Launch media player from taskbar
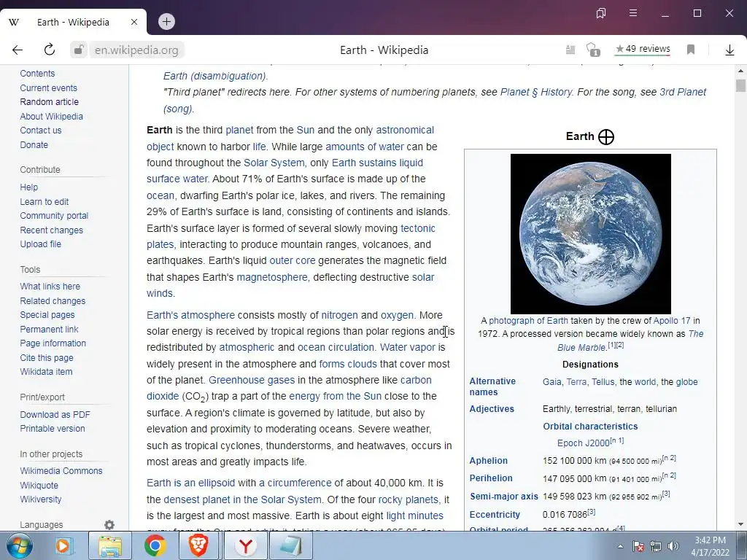747x560 pixels. coord(63,545)
